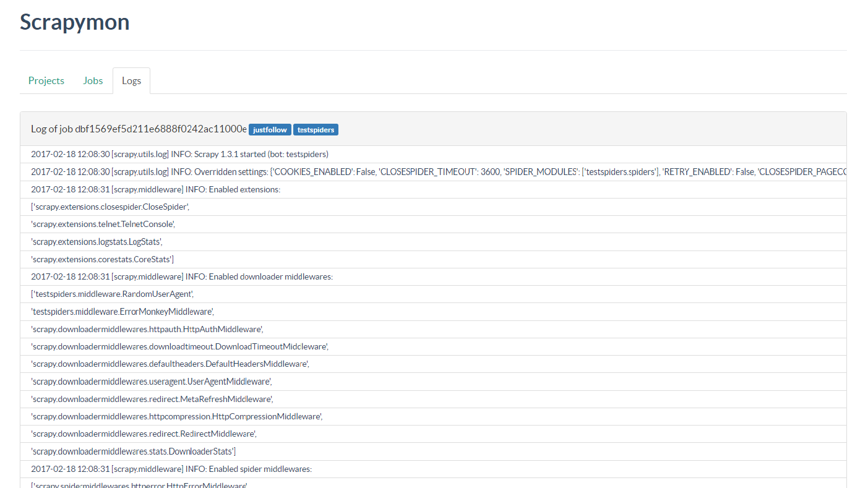Select the redirect.RedirectMiddleware log row

click(x=433, y=434)
